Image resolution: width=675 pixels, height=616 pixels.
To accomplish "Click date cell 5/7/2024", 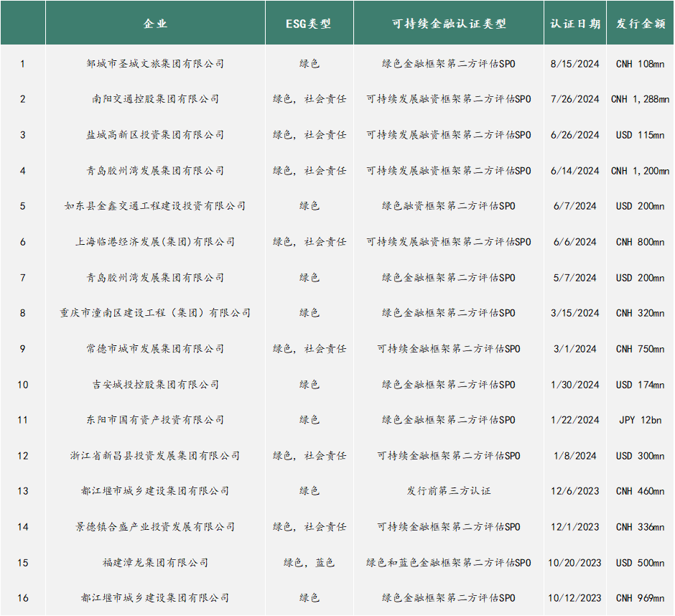I will coord(574,278).
